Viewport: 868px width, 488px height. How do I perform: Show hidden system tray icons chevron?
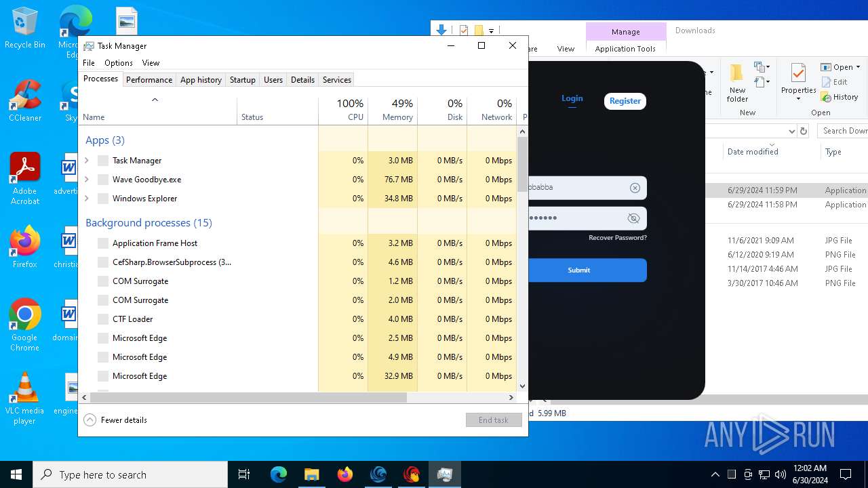pos(715,474)
